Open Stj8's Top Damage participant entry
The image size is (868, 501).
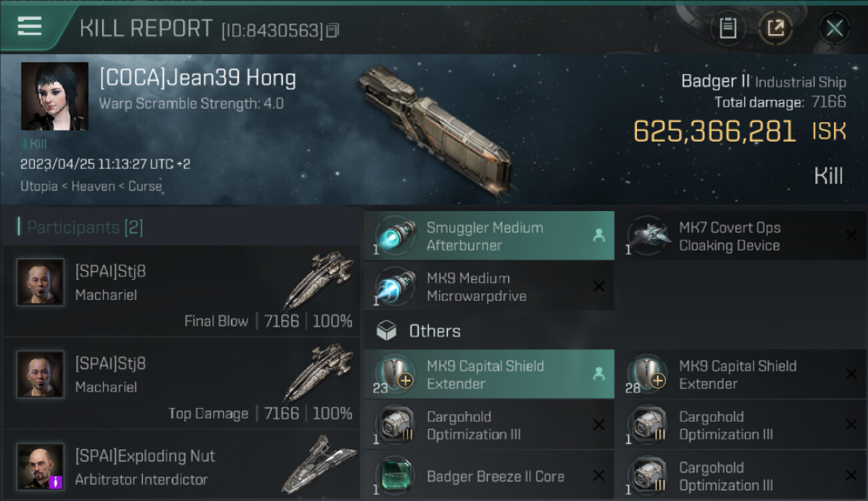click(x=182, y=383)
